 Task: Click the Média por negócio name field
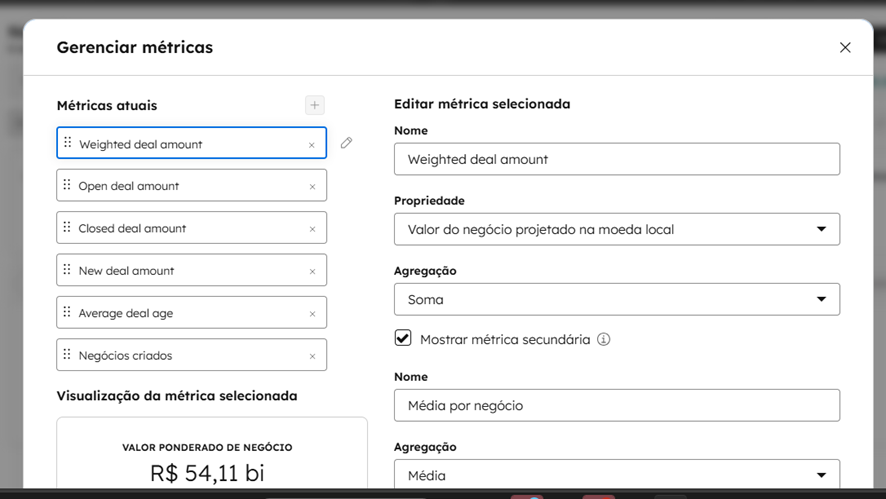point(616,405)
